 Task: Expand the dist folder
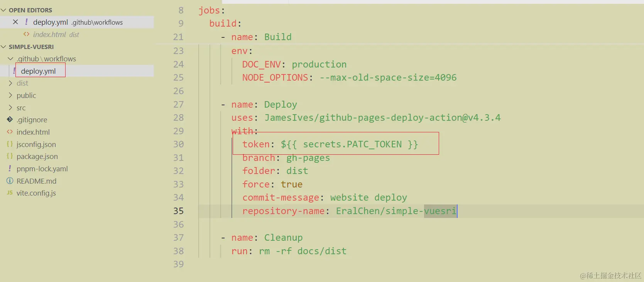(x=10, y=83)
